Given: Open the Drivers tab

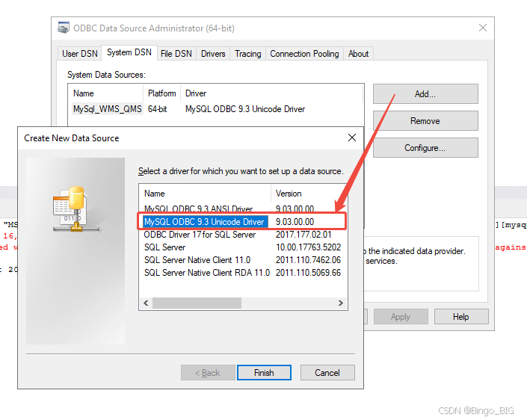Looking at the screenshot, I should (213, 54).
